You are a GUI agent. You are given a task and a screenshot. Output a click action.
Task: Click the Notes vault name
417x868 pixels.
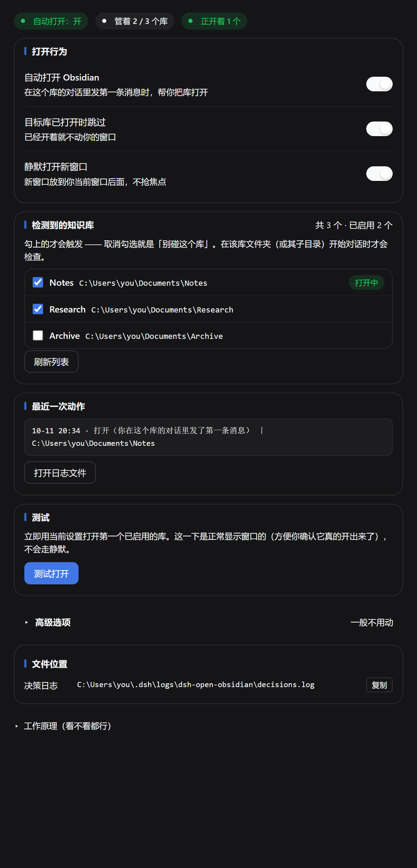62,283
